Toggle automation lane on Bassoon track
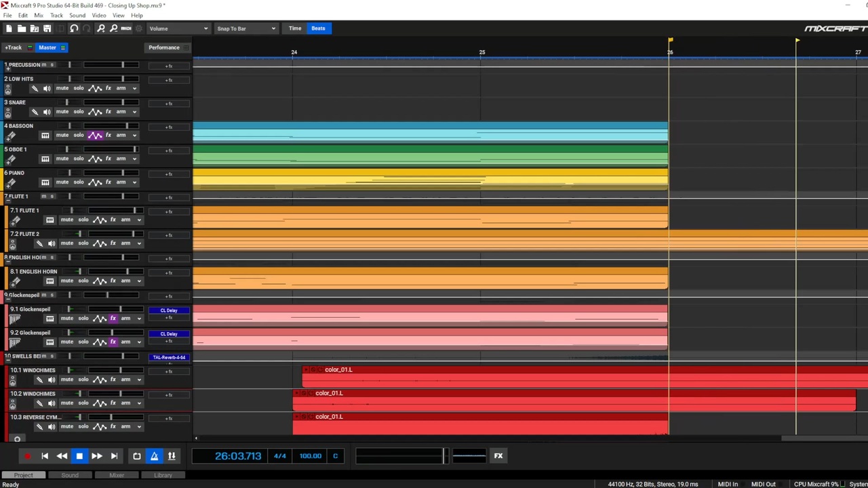The image size is (868, 488). coord(95,136)
